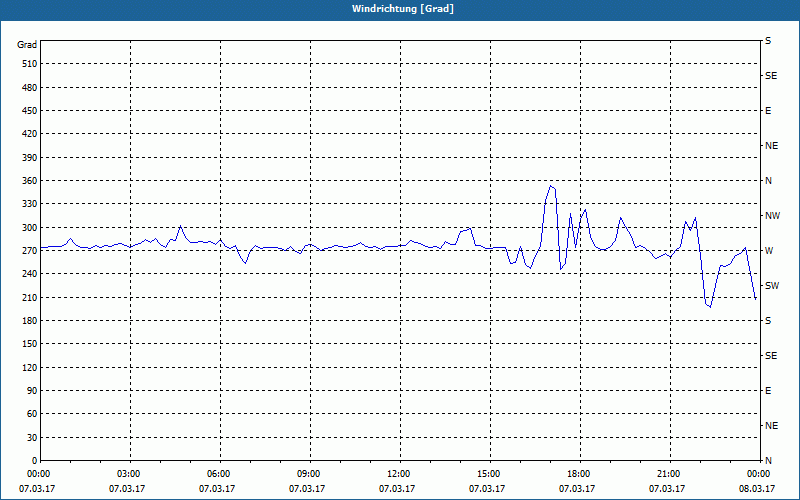Viewport: 800px width, 500px height.
Task: Click the "N" compass label level with 0
Action: 768,461
